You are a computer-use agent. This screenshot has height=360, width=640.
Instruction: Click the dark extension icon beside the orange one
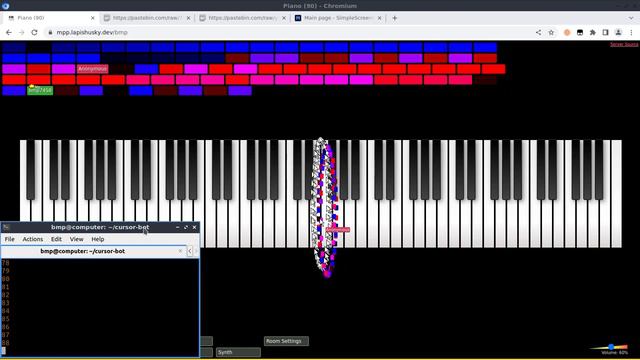580,32
